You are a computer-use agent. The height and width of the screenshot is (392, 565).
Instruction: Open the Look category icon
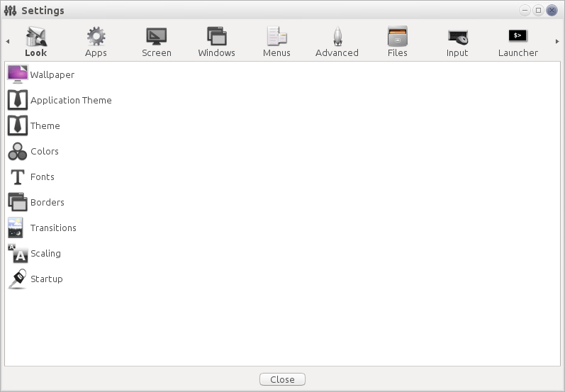tap(35, 36)
